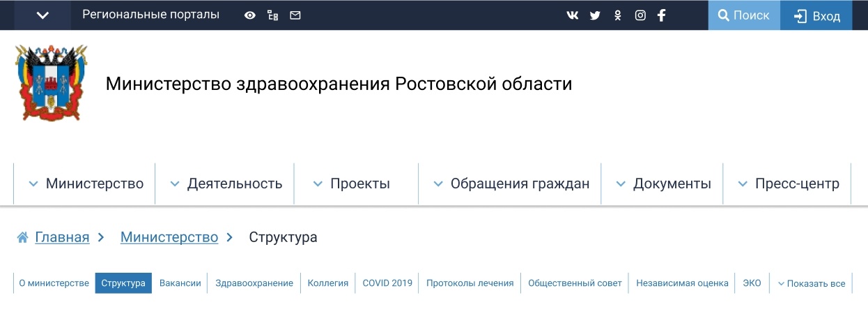Click the Facebook icon

click(x=662, y=15)
